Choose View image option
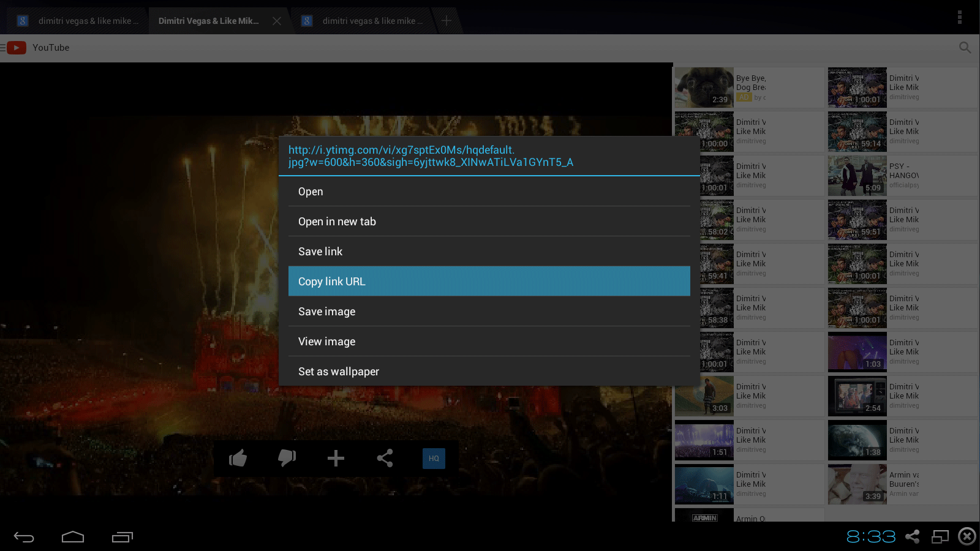Viewport: 980px width, 551px height. point(489,342)
